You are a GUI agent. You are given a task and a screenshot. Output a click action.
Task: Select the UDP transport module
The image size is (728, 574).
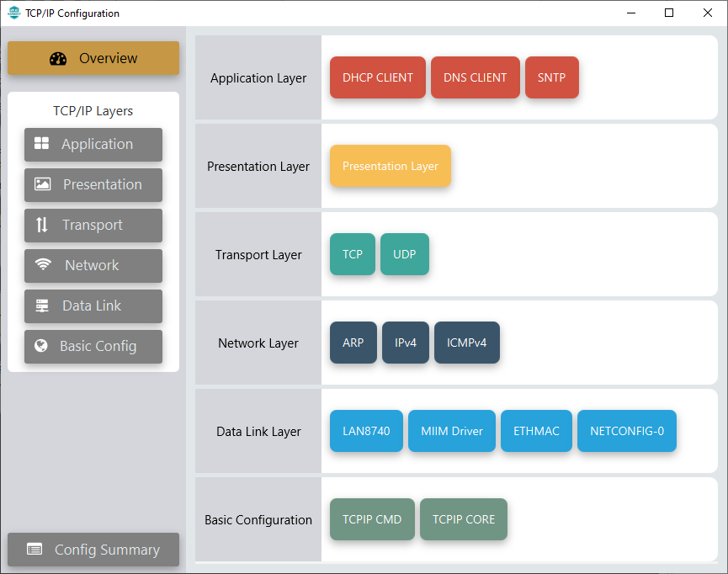pos(404,254)
